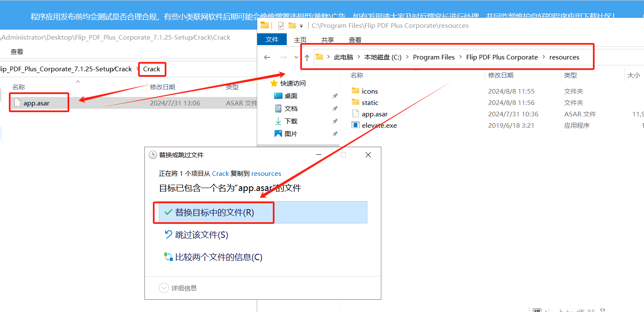Expand the chevron before 此电脑 in address bar
This screenshot has width=644, height=312.
point(328,57)
